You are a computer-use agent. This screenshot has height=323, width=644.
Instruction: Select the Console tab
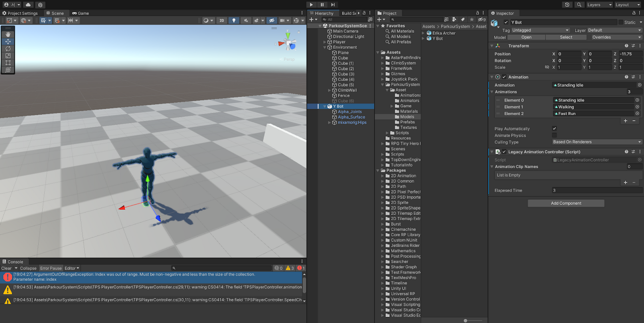pos(13,262)
